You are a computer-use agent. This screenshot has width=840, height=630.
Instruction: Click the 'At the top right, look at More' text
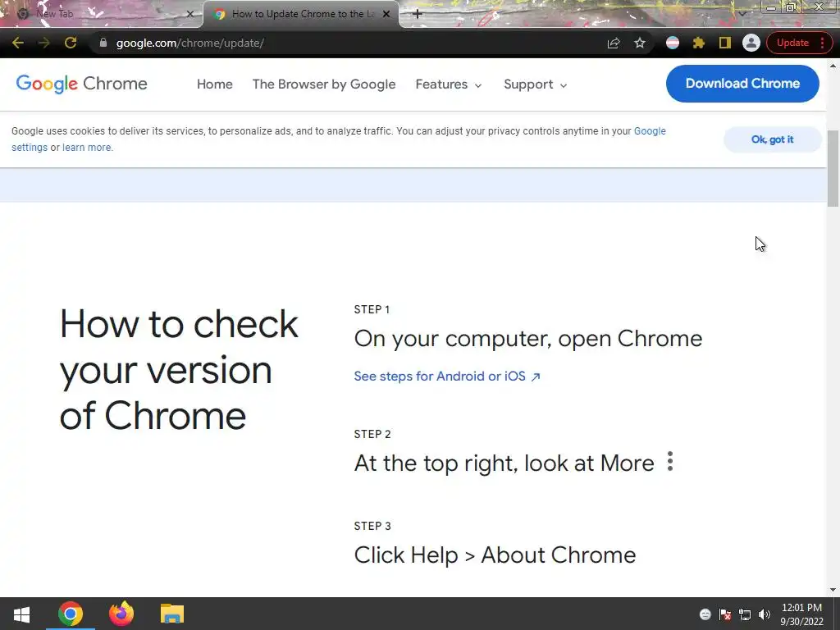point(504,463)
